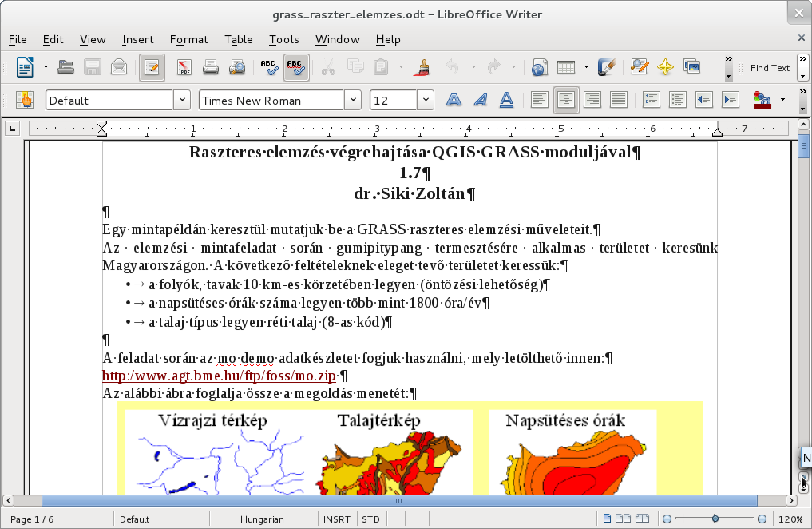Select the Clone Formatting paintbrush
This screenshot has width=812, height=529.
pyautogui.click(x=422, y=67)
